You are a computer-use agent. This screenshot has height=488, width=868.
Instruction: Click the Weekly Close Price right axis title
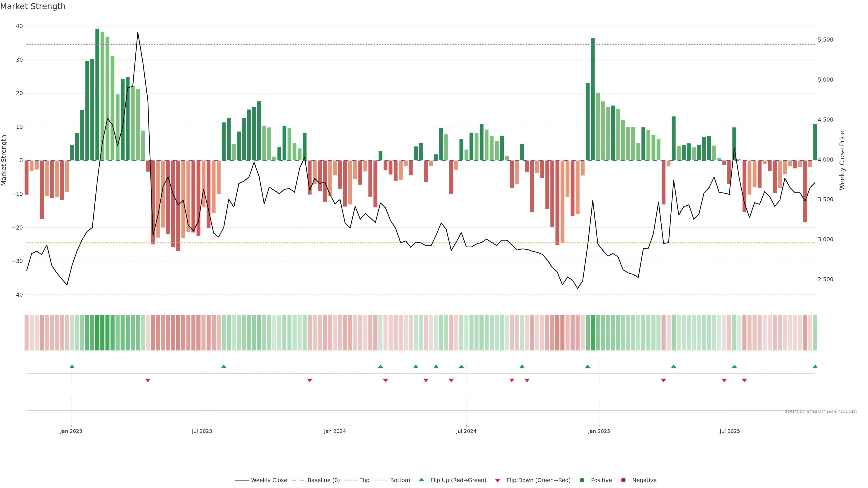coord(842,160)
